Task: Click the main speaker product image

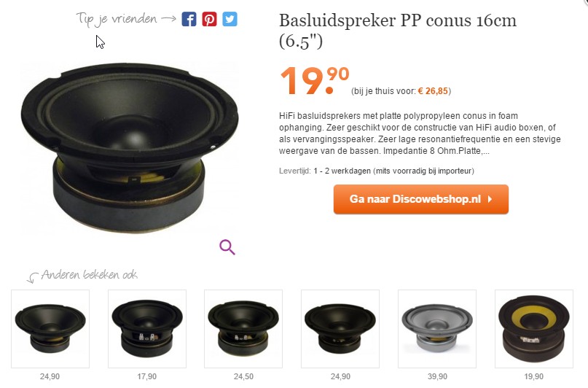Action: pos(130,147)
